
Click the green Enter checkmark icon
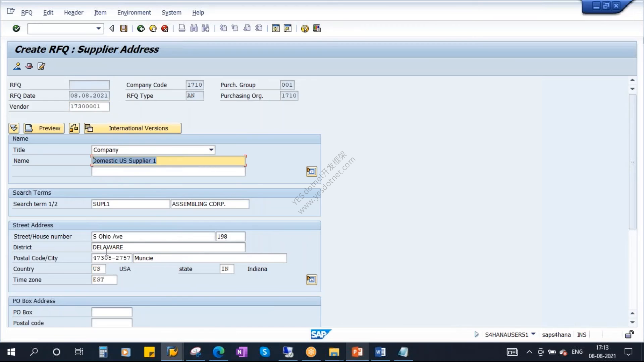(x=16, y=28)
